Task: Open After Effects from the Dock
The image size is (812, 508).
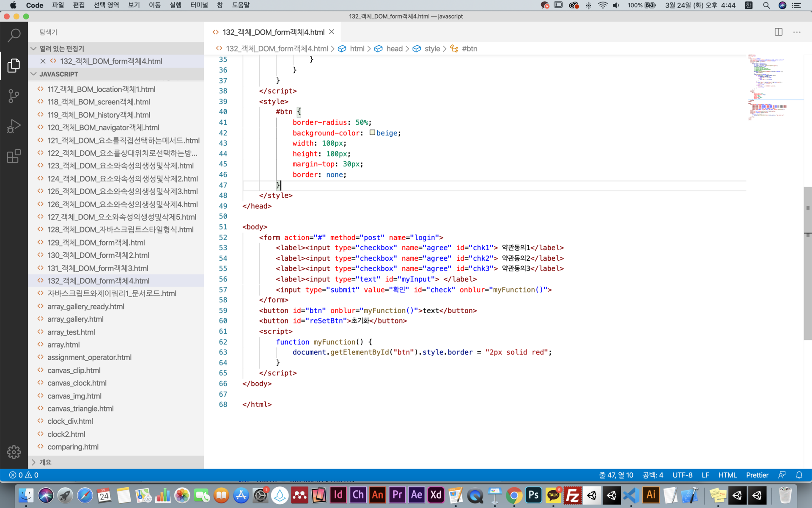Action: click(417, 495)
